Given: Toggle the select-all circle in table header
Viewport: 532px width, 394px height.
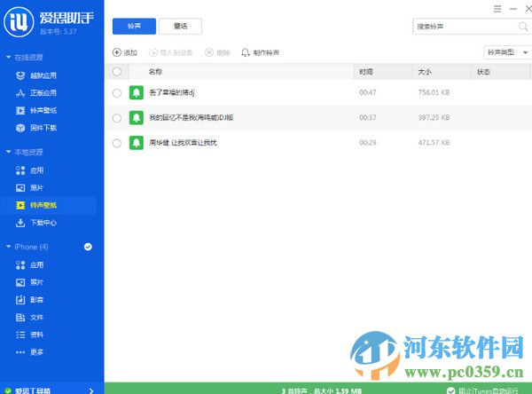Looking at the screenshot, I should point(117,71).
